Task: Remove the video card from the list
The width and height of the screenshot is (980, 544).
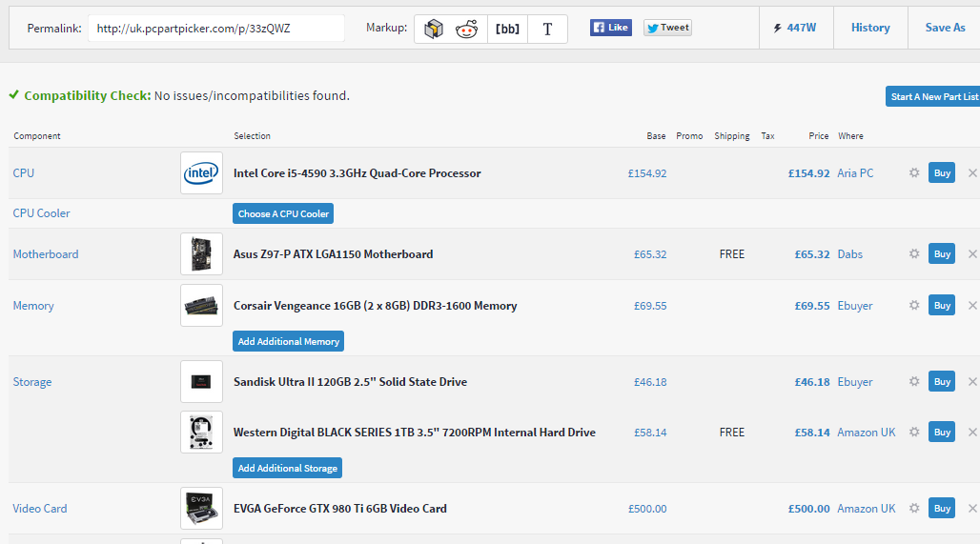Action: [972, 509]
